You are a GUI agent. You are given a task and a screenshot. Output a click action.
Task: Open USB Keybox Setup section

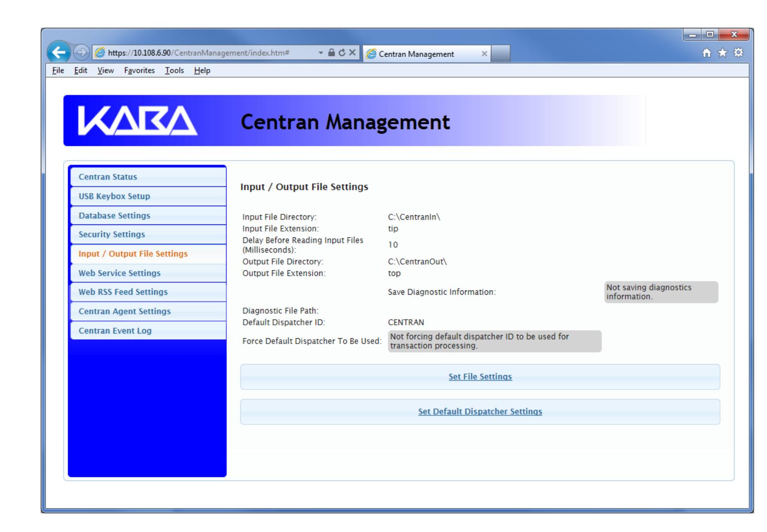[148, 196]
